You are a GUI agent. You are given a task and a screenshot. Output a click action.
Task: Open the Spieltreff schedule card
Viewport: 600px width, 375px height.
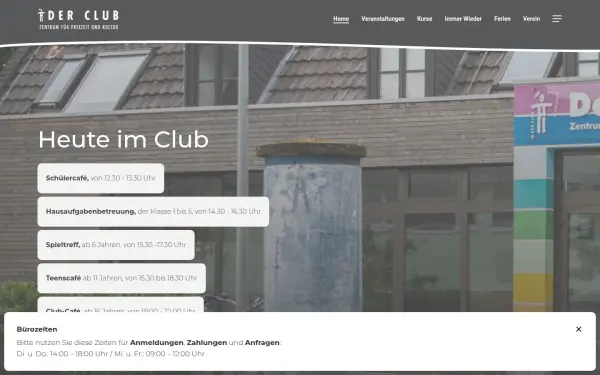(116, 245)
